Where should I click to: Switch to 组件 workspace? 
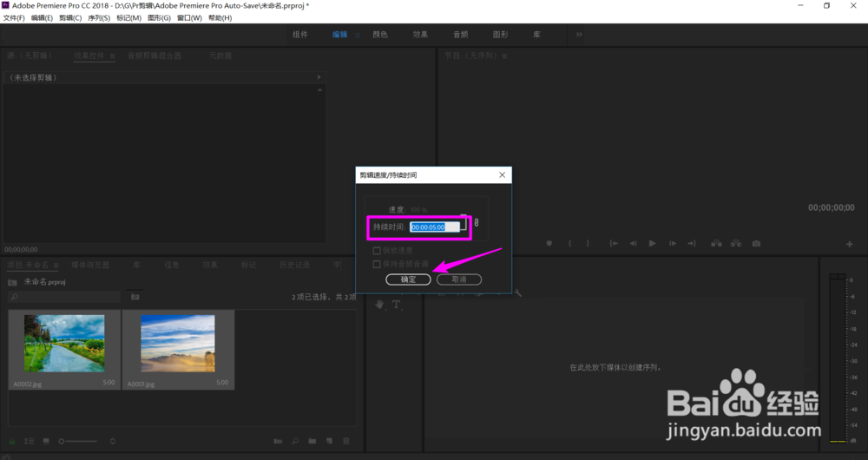300,35
